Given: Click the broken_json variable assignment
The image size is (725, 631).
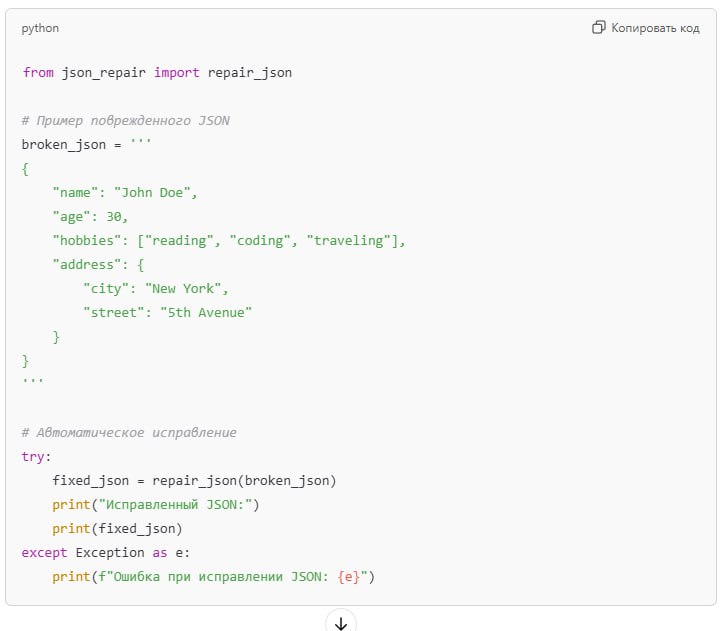Looking at the screenshot, I should [x=86, y=144].
